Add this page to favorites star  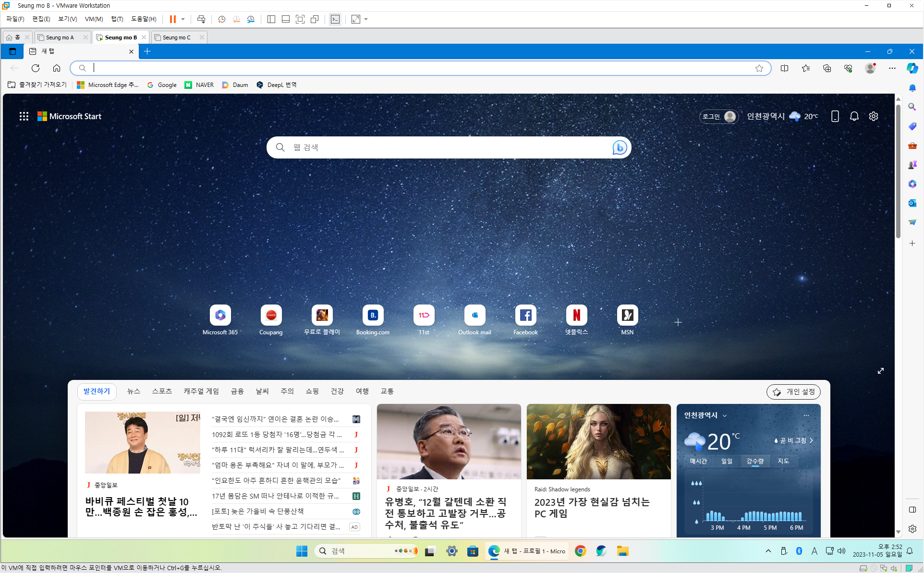(x=759, y=68)
